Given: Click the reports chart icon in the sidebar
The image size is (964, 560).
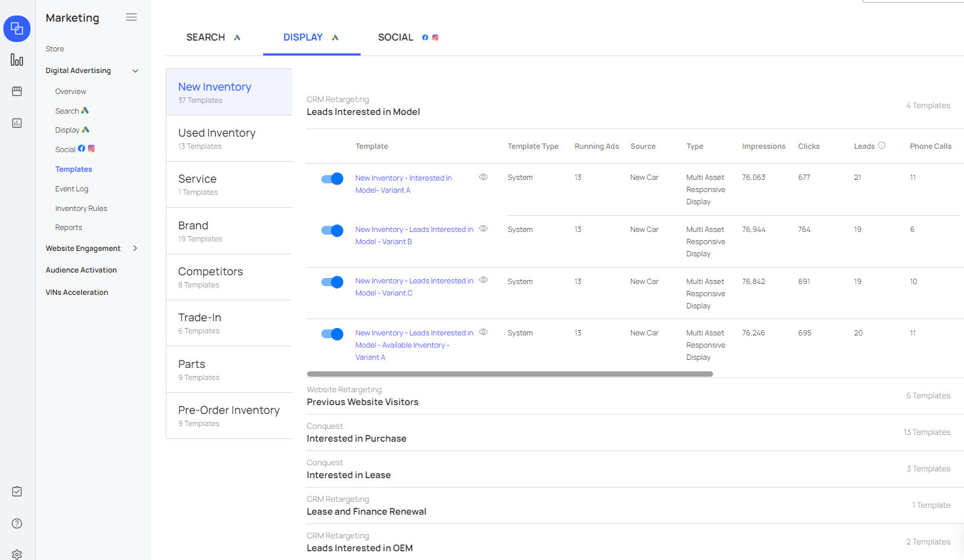Looking at the screenshot, I should 16,122.
